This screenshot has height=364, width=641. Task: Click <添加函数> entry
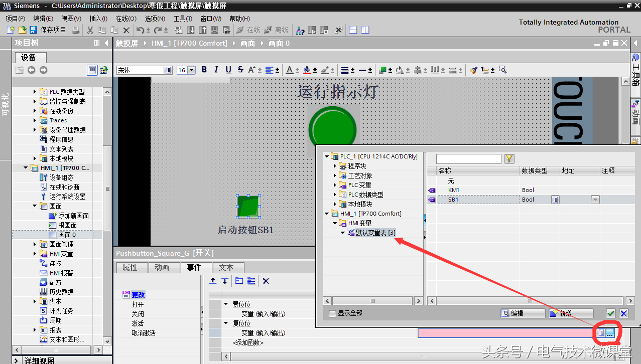click(248, 342)
